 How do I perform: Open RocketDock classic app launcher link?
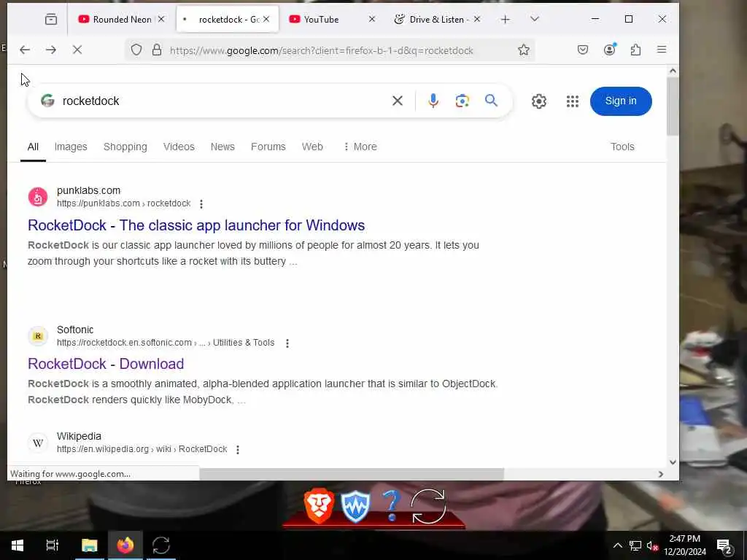point(196,225)
